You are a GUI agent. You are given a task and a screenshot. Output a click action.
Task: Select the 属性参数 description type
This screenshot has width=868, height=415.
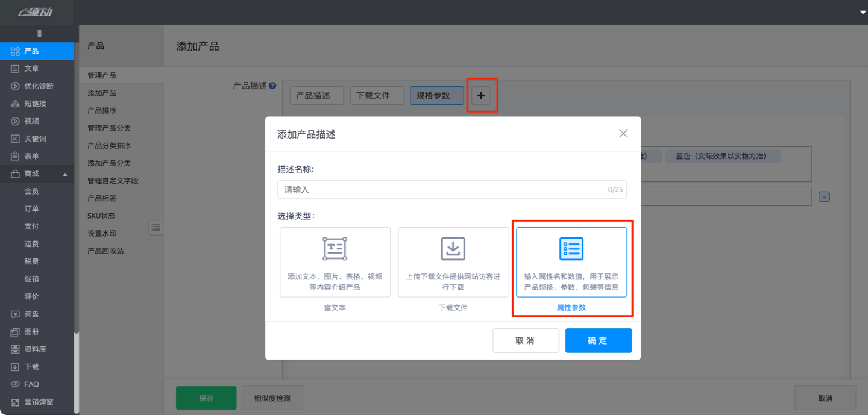tap(571, 262)
